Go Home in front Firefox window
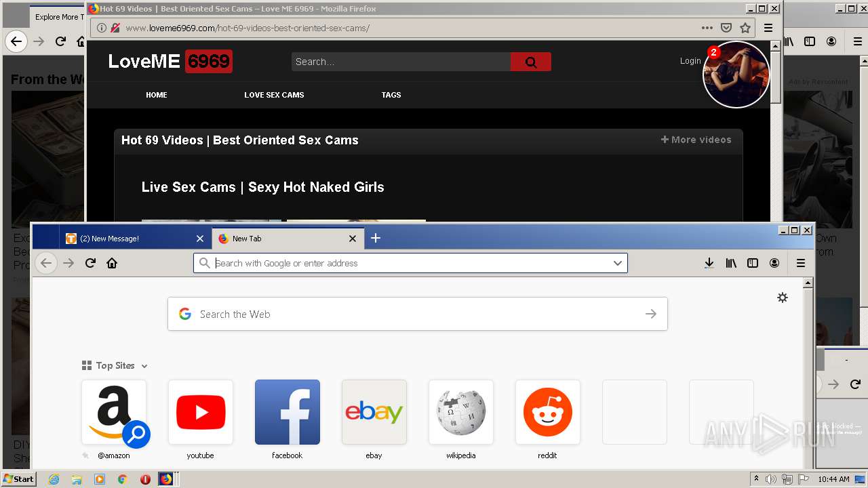Screen dimensions: 868x488 (x=112, y=263)
